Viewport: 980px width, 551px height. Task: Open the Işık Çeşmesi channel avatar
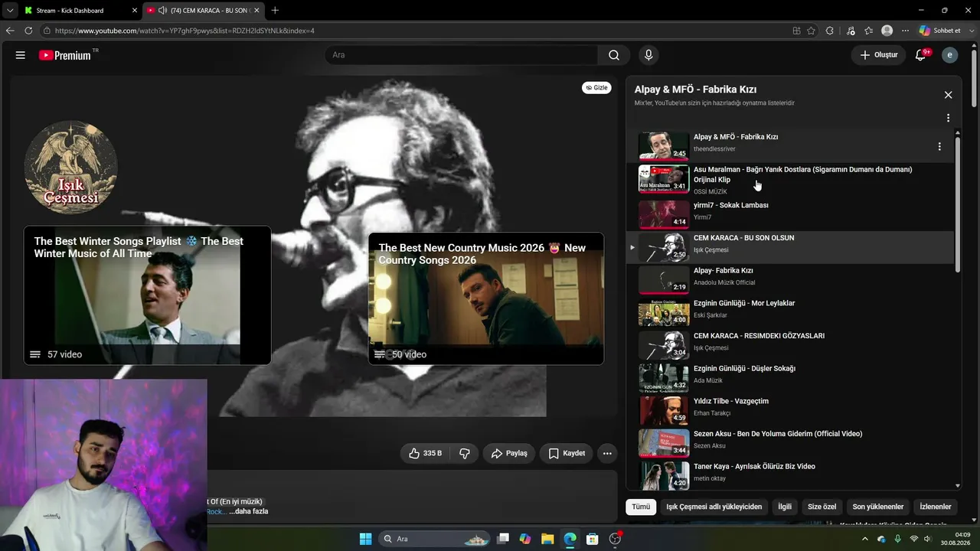point(70,167)
